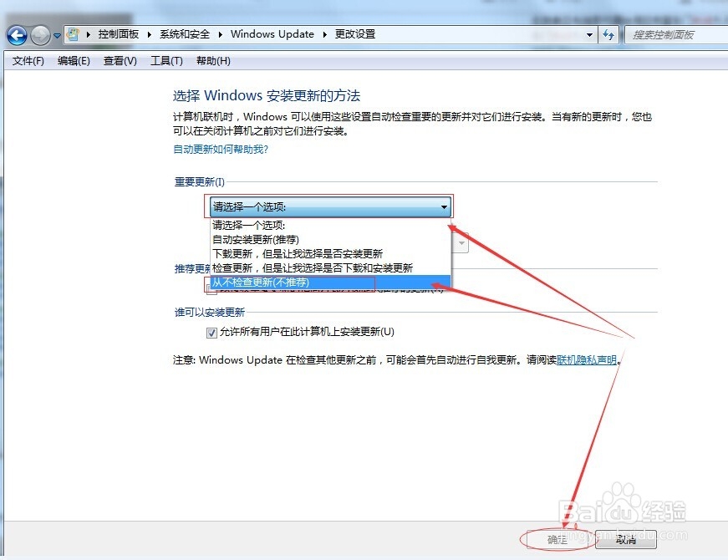
Task: Click the 重要更新(I) section label
Action: coord(199,182)
